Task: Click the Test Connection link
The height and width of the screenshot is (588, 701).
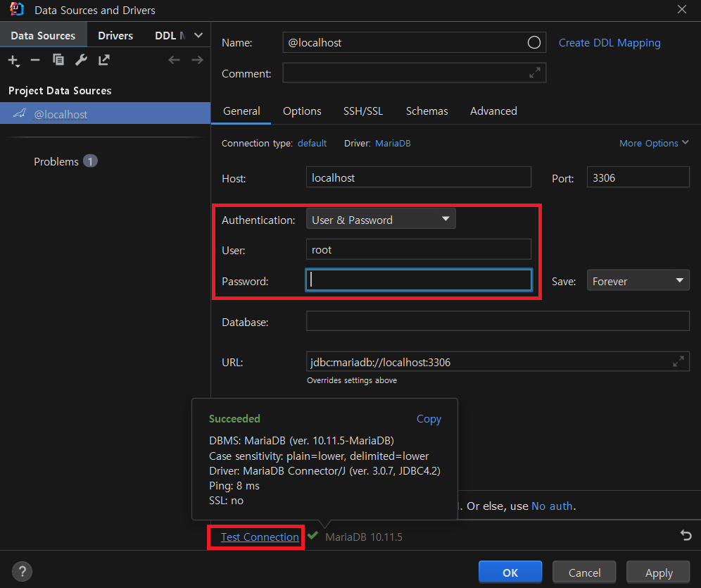Action: [x=260, y=537]
